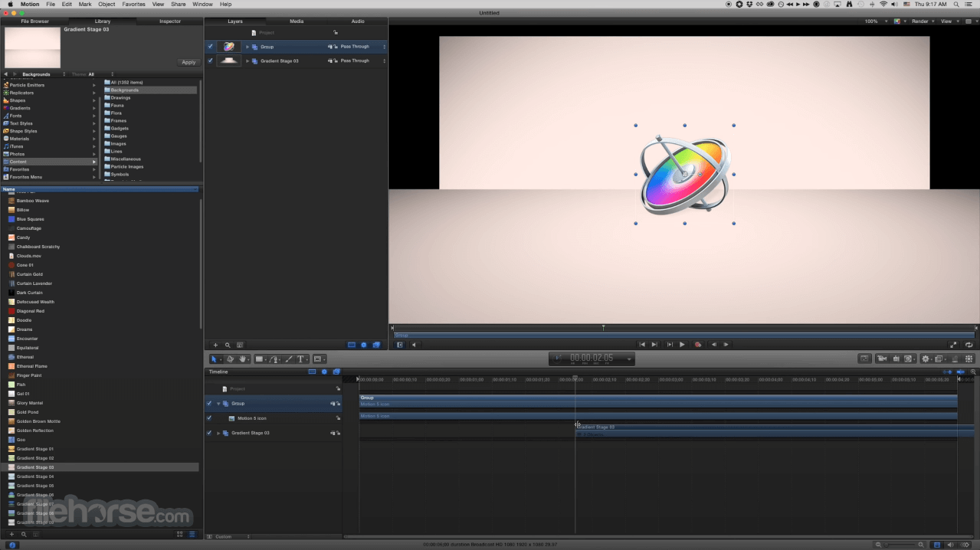
Task: Open Gradient Stage 03 blend mode dropdown
Action: [x=362, y=61]
